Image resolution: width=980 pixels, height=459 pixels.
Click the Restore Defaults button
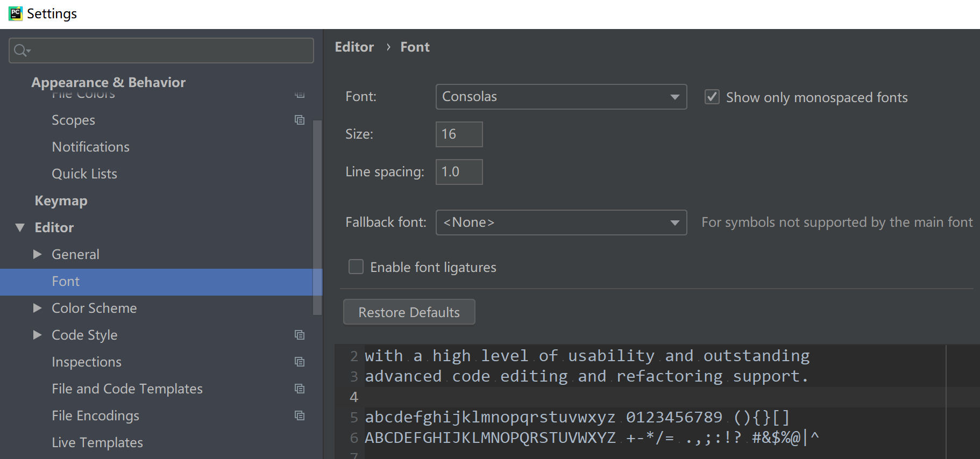(409, 312)
